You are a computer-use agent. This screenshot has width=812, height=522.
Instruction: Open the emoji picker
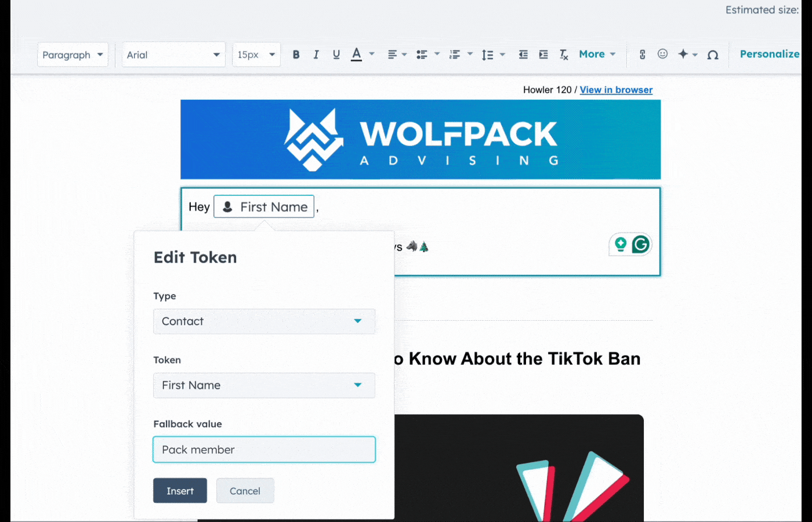coord(662,54)
